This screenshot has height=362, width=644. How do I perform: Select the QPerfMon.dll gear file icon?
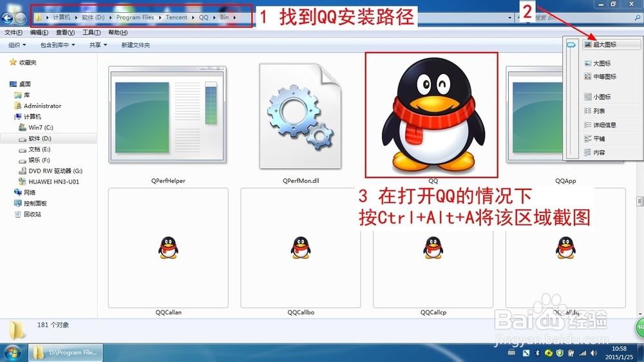(x=300, y=116)
